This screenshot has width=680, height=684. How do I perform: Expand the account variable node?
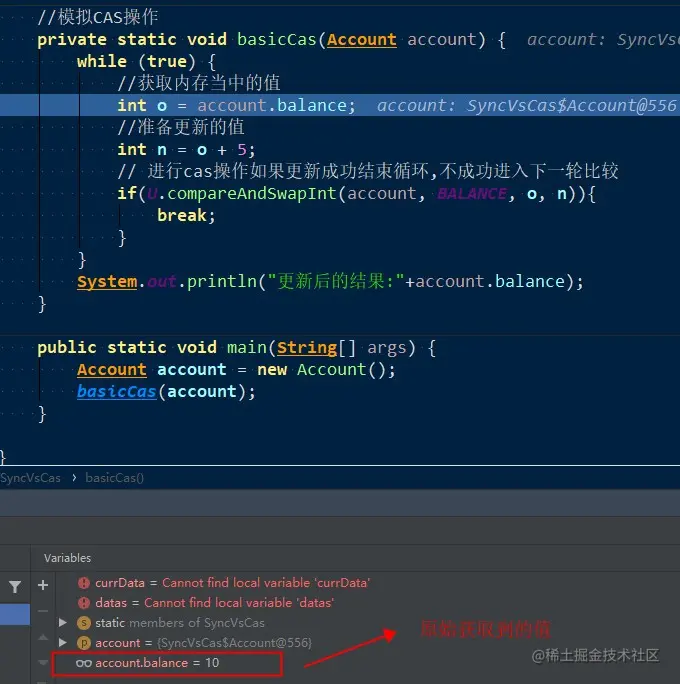click(x=63, y=642)
